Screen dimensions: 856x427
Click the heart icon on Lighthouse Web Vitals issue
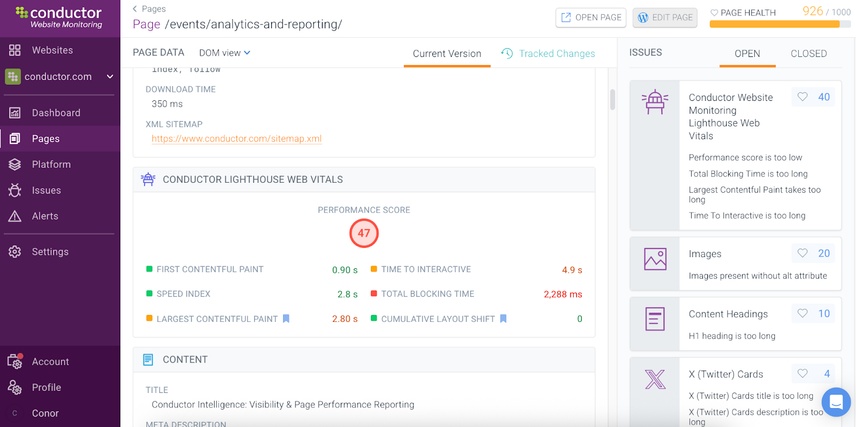[x=802, y=97]
